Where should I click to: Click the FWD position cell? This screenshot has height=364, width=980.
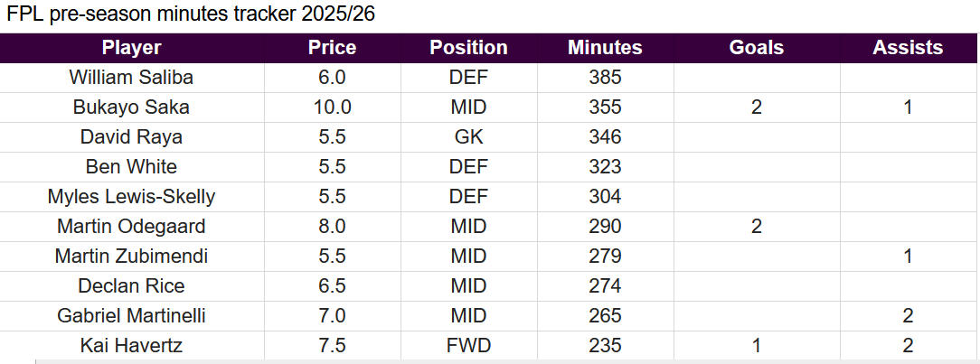pyautogui.click(x=468, y=346)
